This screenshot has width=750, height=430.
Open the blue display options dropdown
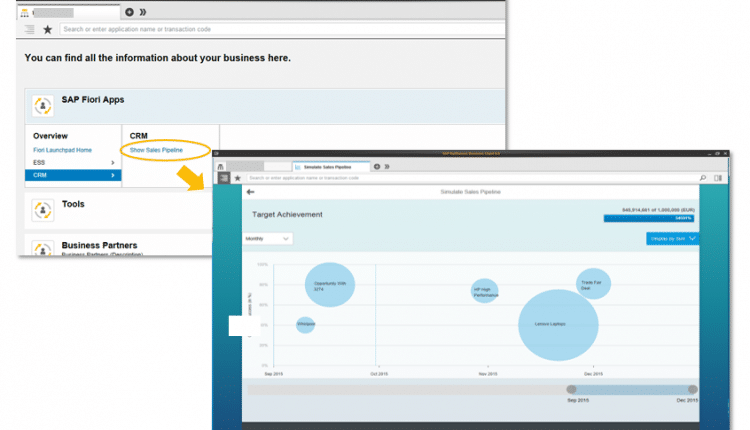[x=672, y=239]
